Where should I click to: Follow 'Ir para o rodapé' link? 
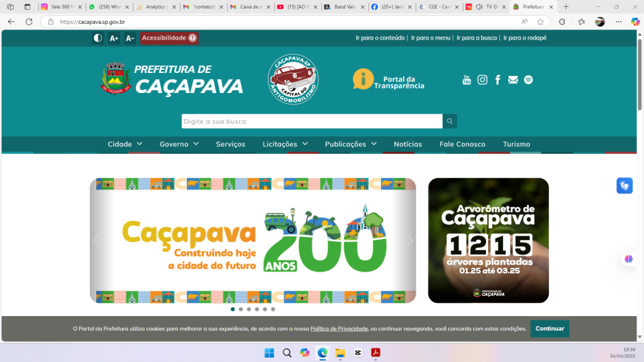click(x=525, y=38)
